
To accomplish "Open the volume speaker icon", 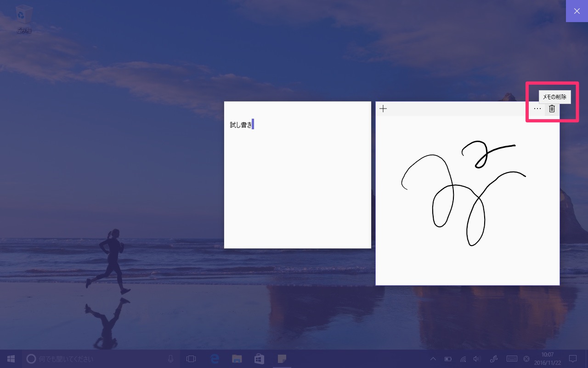I will [477, 359].
